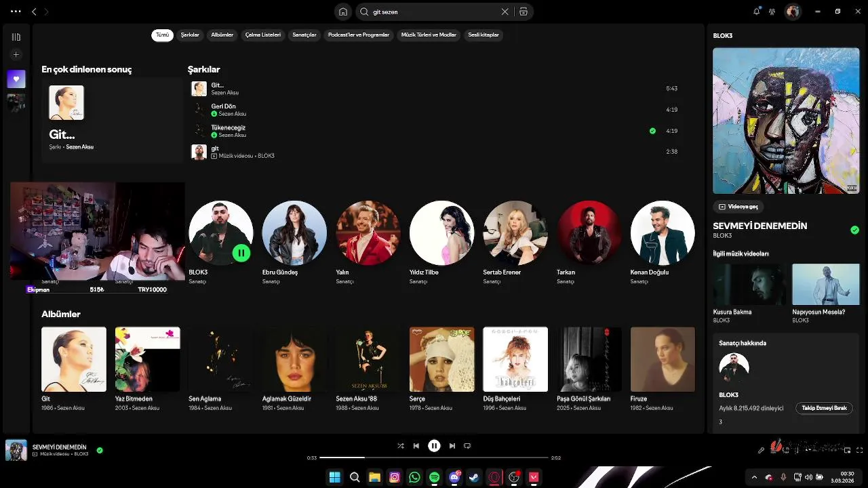Screen dimensions: 868x488
Task: Open WhatsApp from the taskbar
Action: point(414,477)
